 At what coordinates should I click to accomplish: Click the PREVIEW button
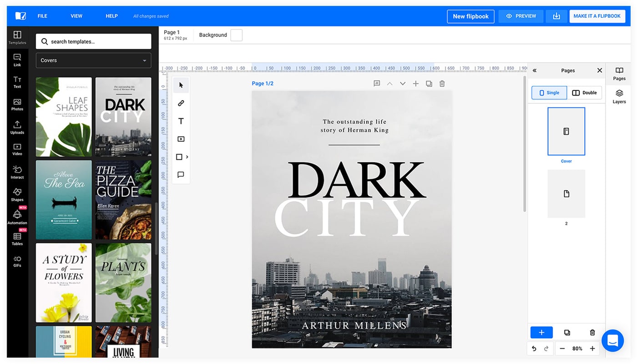[521, 16]
